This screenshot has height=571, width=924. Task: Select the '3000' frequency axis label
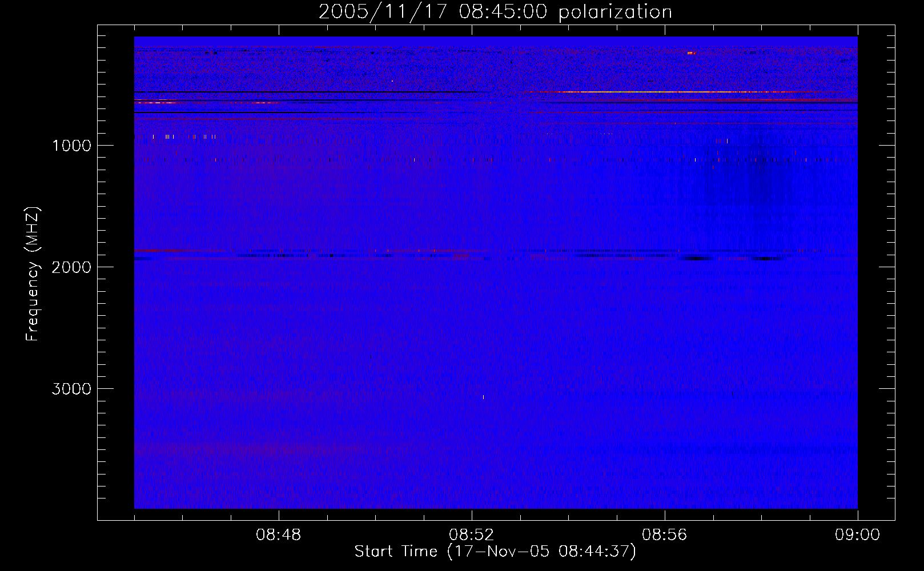point(71,389)
